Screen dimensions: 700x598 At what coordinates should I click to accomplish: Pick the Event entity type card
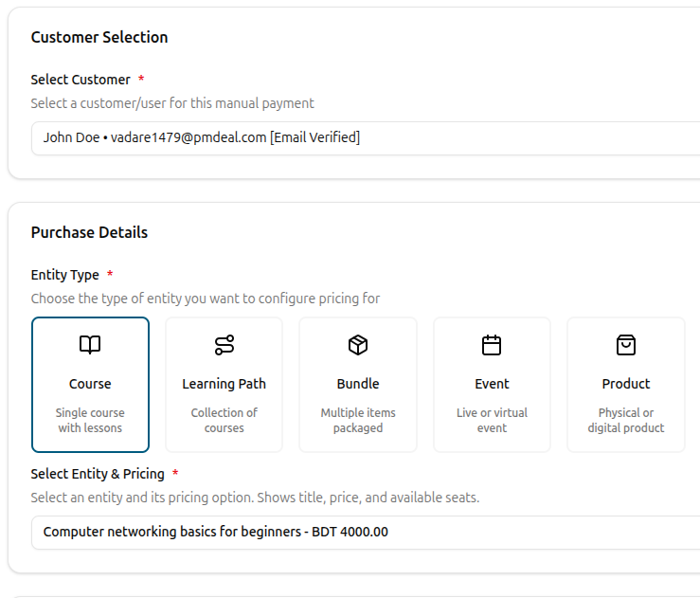492,385
